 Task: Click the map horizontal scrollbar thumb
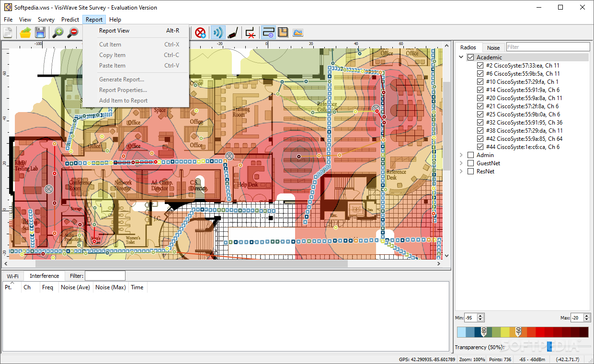click(192, 263)
